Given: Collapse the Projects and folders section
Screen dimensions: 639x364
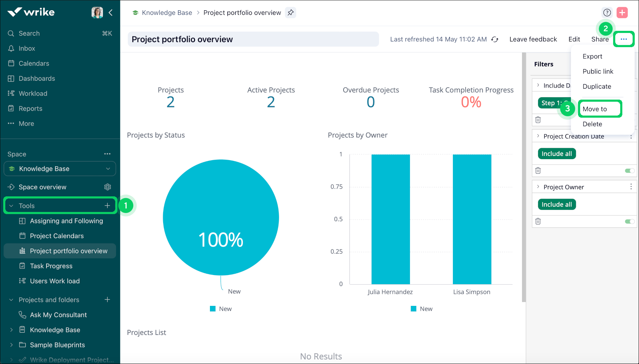Looking at the screenshot, I should pos(11,300).
